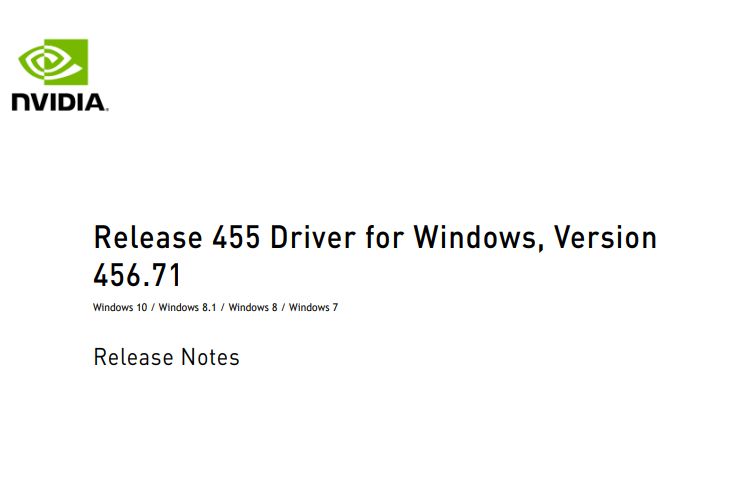Click the registered trademark symbol beside NVIDIA
The height and width of the screenshot is (480, 737).
(x=107, y=109)
